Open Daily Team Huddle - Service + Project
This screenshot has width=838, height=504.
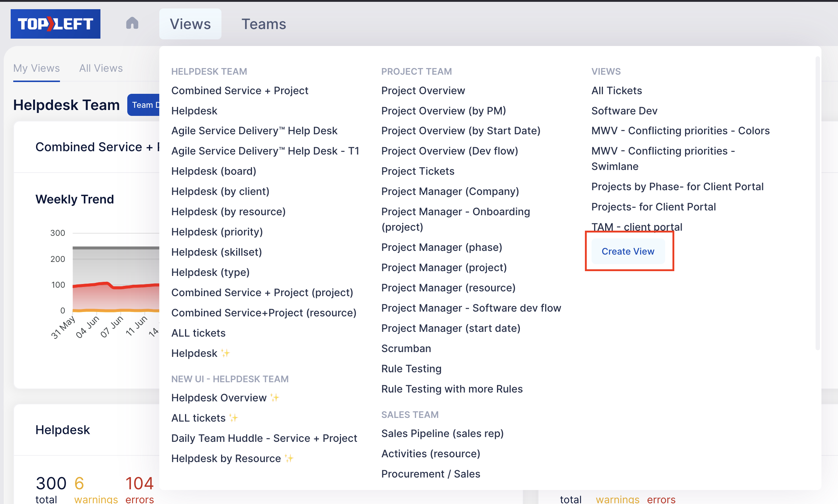click(264, 438)
